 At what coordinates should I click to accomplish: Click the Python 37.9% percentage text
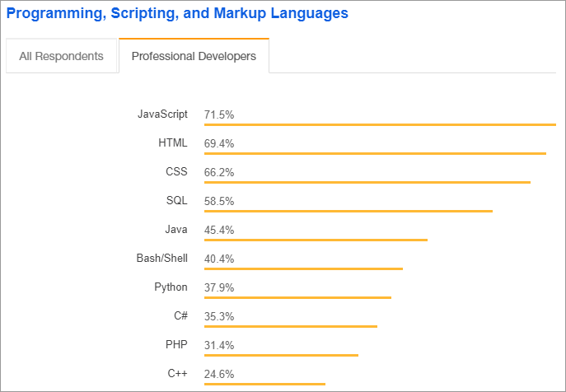tap(219, 287)
